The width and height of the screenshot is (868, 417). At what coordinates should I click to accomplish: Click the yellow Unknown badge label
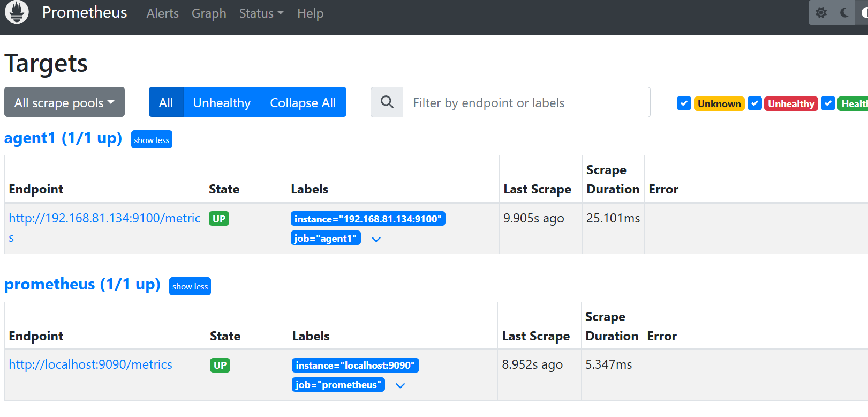[719, 103]
